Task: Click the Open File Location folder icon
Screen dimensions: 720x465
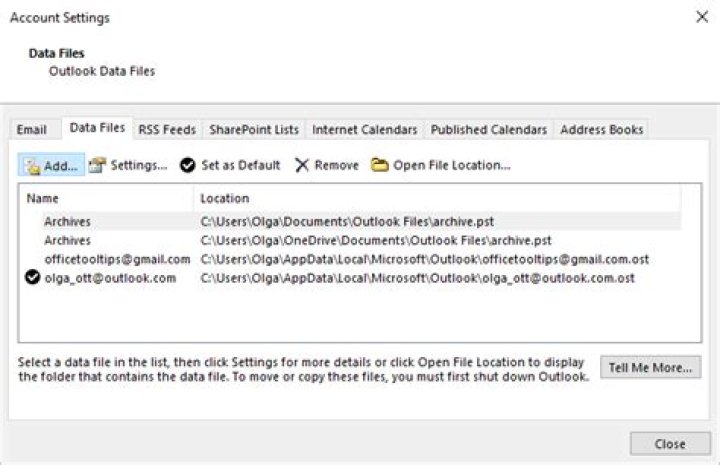Action: click(379, 165)
